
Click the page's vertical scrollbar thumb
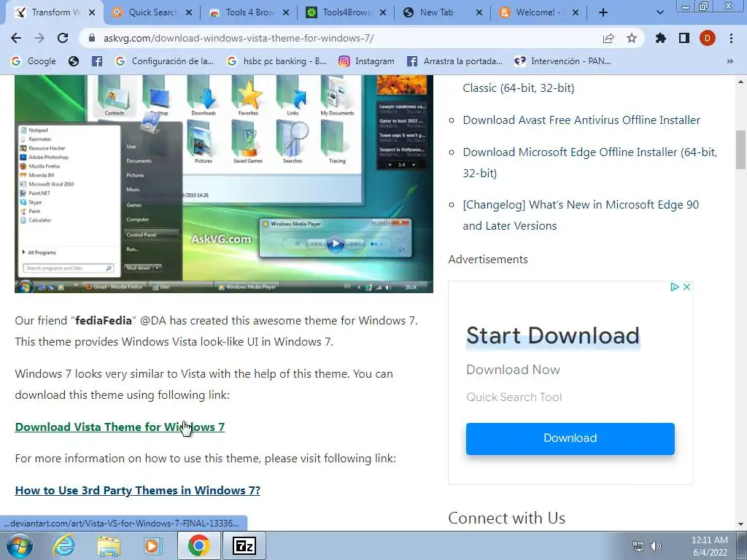coord(740,149)
